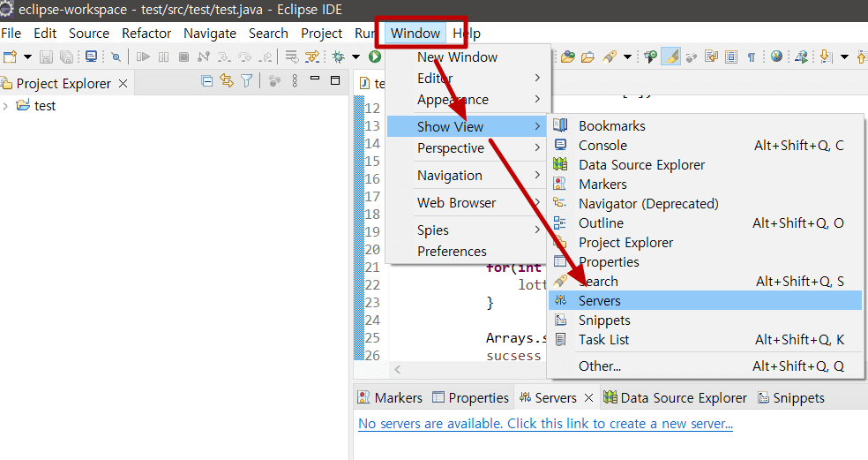Viewport: 868px width, 460px height.
Task: Toggle Skip All Breakpoints icon
Action: pos(116,57)
